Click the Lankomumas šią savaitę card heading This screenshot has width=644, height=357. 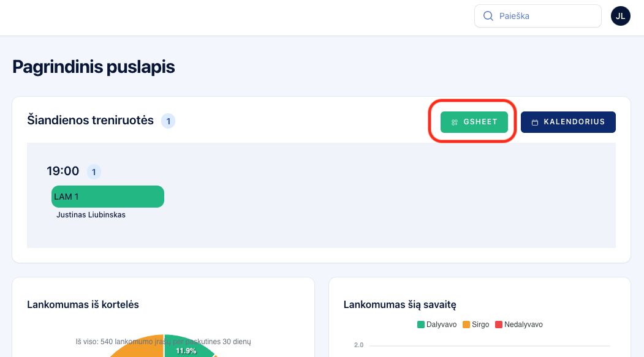tap(400, 304)
